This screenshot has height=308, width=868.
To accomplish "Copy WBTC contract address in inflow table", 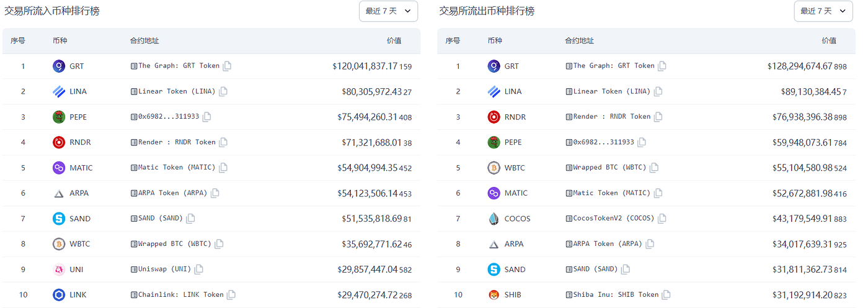I will pyautogui.click(x=219, y=244).
